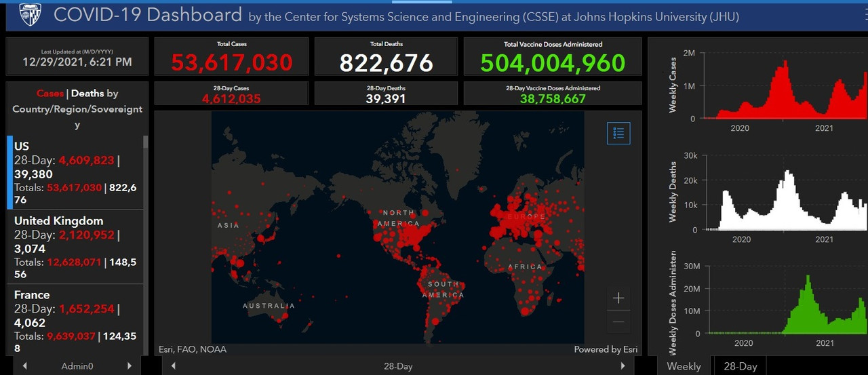Select France in the country list
This screenshot has height=375, width=868.
(75, 320)
